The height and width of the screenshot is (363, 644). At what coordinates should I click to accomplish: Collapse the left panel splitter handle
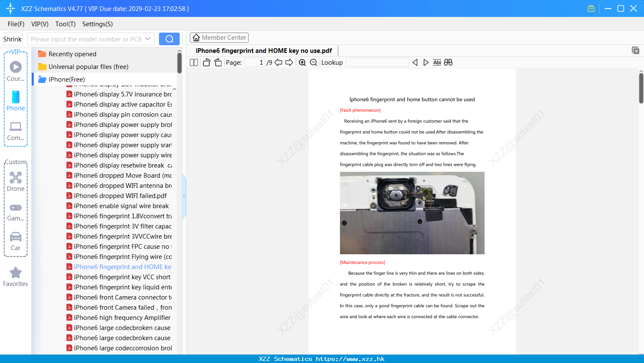point(184,196)
